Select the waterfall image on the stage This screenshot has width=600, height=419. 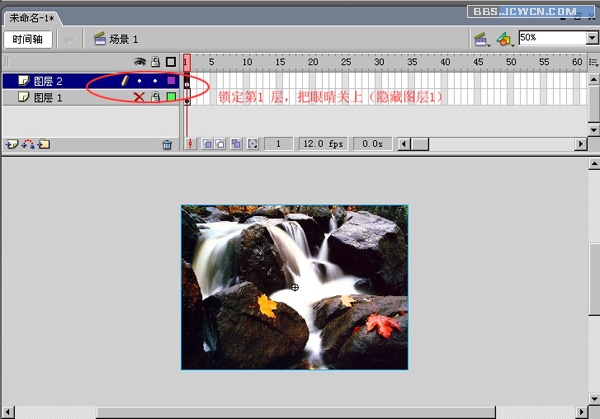[x=294, y=287]
